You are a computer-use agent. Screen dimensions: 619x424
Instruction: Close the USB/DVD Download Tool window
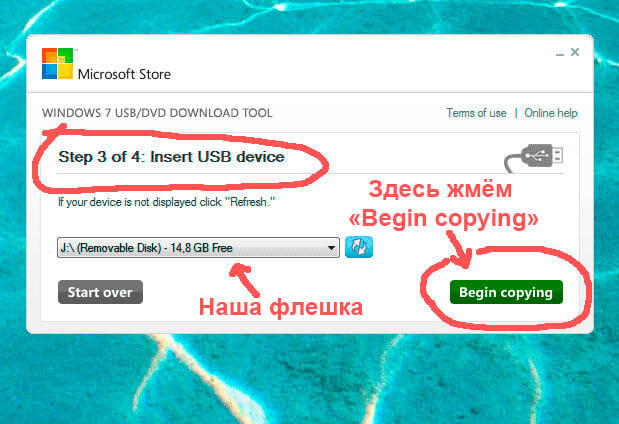(575, 52)
